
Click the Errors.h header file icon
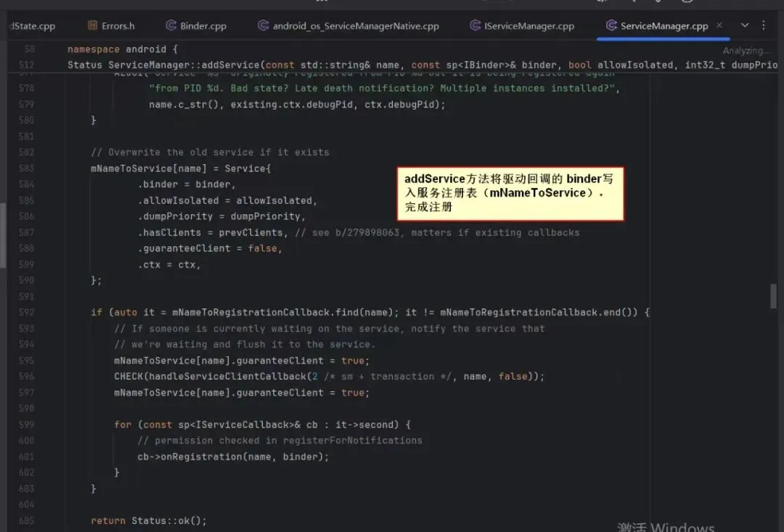tap(92, 25)
